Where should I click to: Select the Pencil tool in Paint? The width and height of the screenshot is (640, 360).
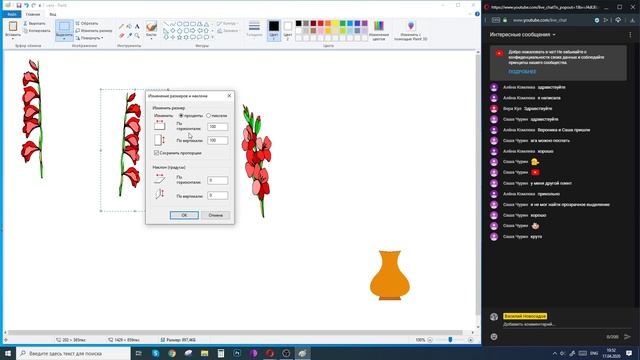pos(121,27)
